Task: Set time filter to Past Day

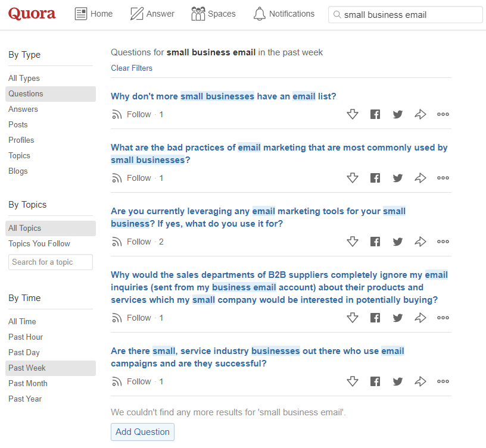Action: (x=24, y=353)
